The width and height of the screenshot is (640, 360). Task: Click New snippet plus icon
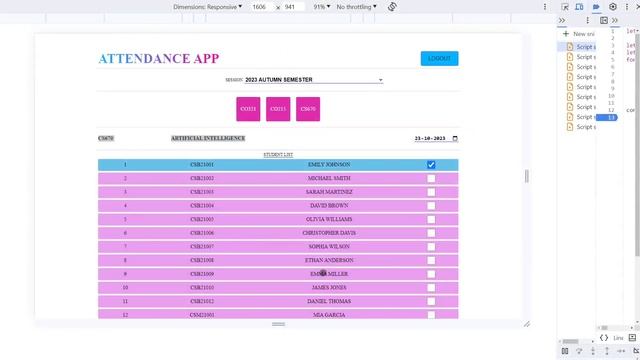pos(566,34)
